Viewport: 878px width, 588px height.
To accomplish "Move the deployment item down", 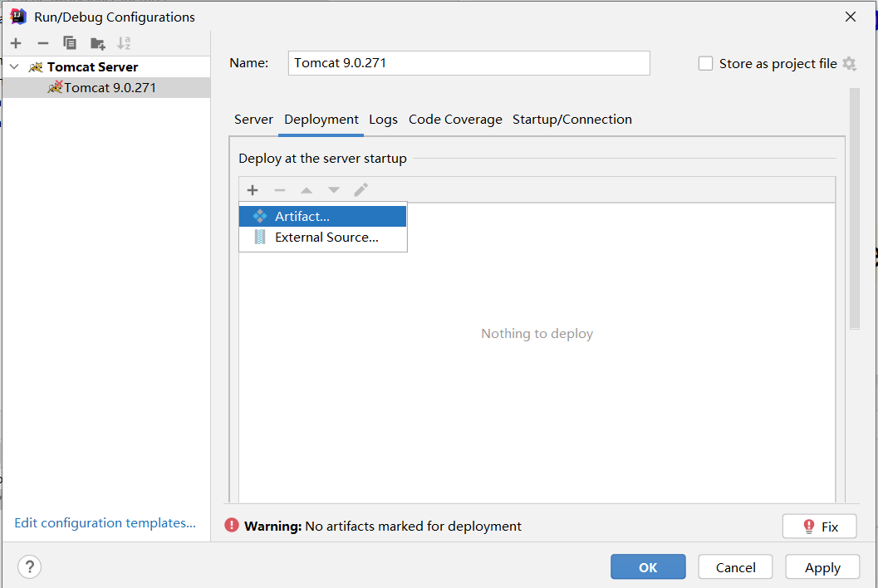I will coord(334,190).
